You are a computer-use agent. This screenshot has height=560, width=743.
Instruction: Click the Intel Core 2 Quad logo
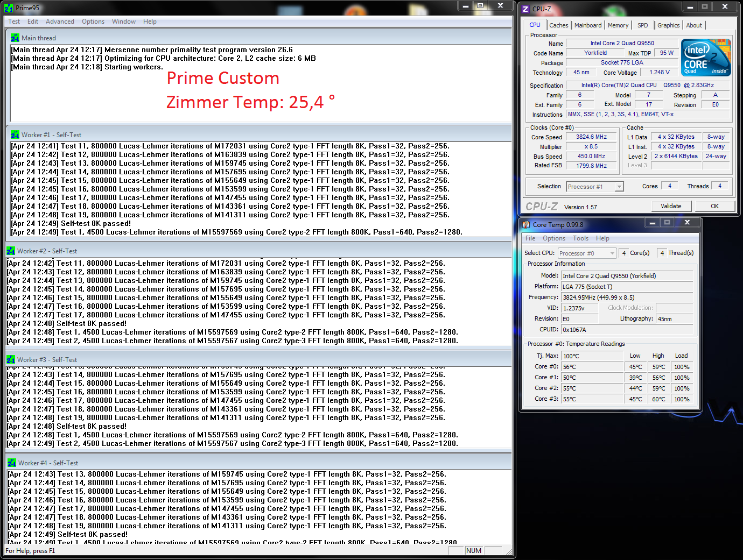point(706,57)
